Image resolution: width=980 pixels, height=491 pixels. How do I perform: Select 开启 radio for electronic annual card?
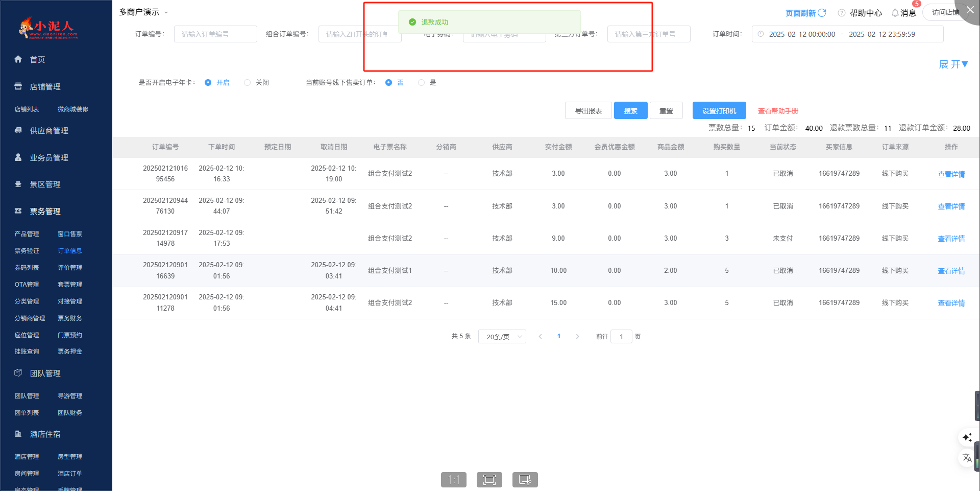208,83
